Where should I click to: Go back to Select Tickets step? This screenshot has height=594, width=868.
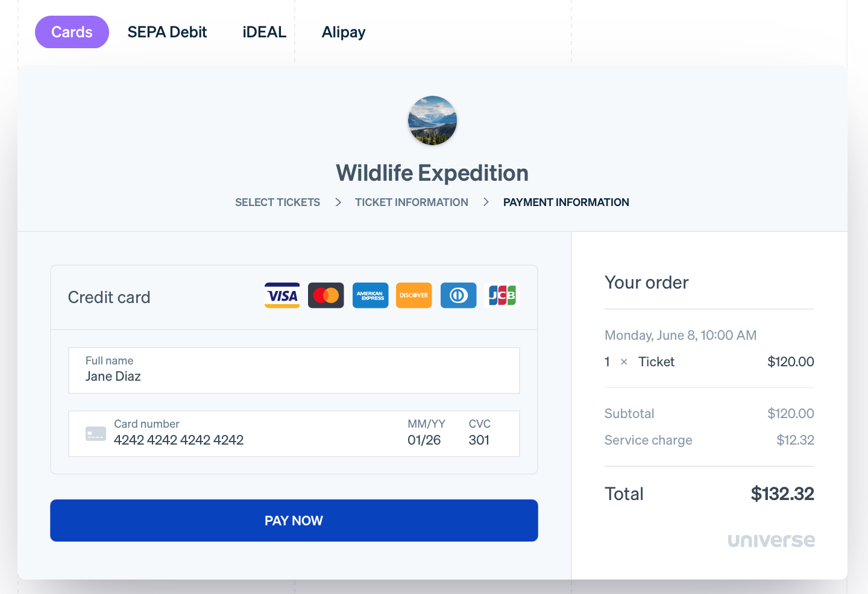[x=277, y=202]
